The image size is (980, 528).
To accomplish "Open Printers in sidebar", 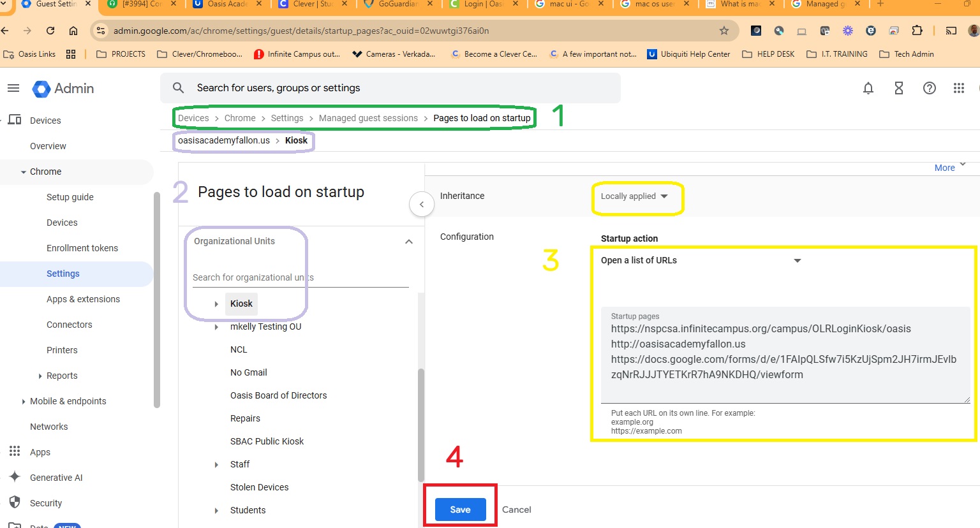I will tap(62, 350).
